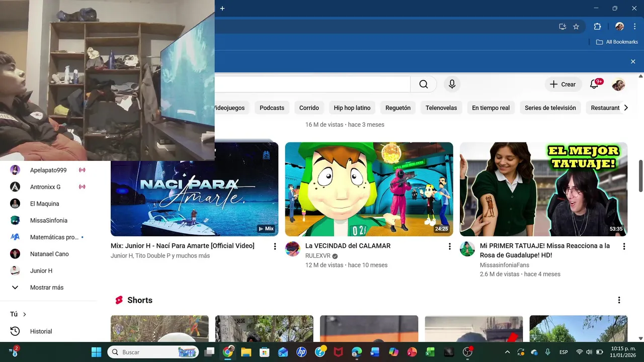Select the Hip hop latino chip
The image size is (644, 362).
[x=352, y=108]
